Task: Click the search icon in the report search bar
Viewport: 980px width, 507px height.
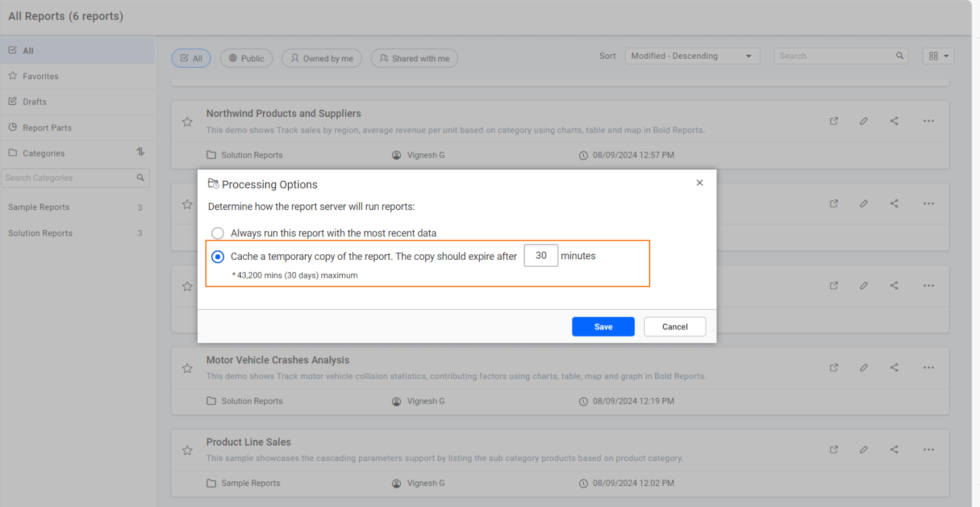Action: pyautogui.click(x=900, y=56)
